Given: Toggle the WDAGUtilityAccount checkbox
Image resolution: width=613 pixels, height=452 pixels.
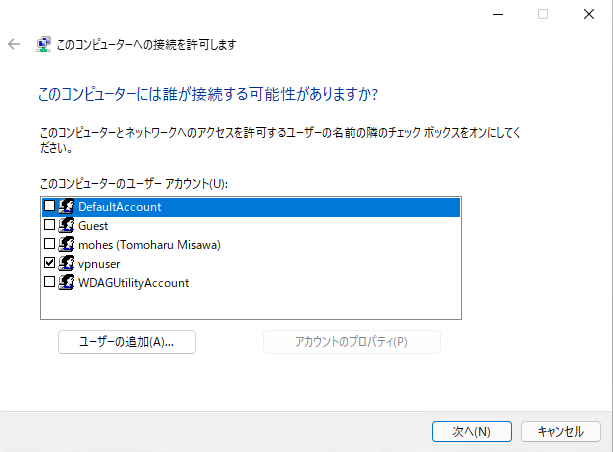Looking at the screenshot, I should tap(49, 282).
